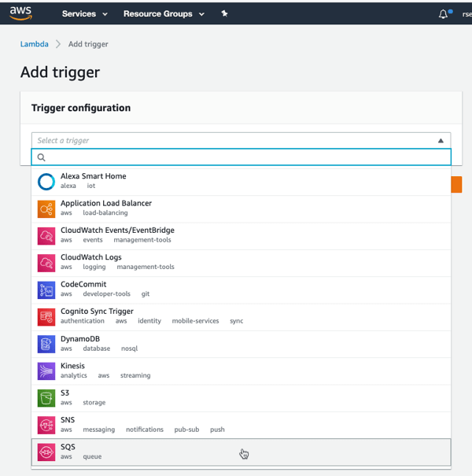Select the S3 bucket icon
The image size is (472, 476).
pyautogui.click(x=46, y=398)
